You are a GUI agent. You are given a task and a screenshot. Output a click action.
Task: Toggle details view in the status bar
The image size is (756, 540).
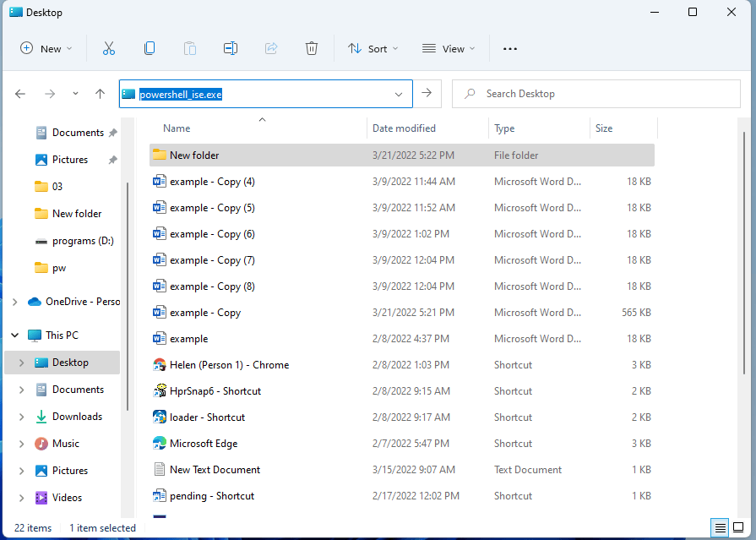[x=719, y=527]
